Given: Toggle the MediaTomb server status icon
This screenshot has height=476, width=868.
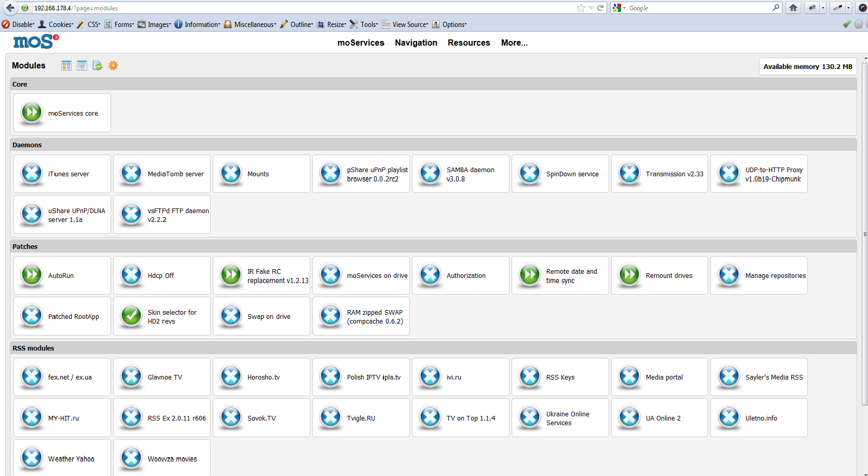Looking at the screenshot, I should tap(131, 173).
